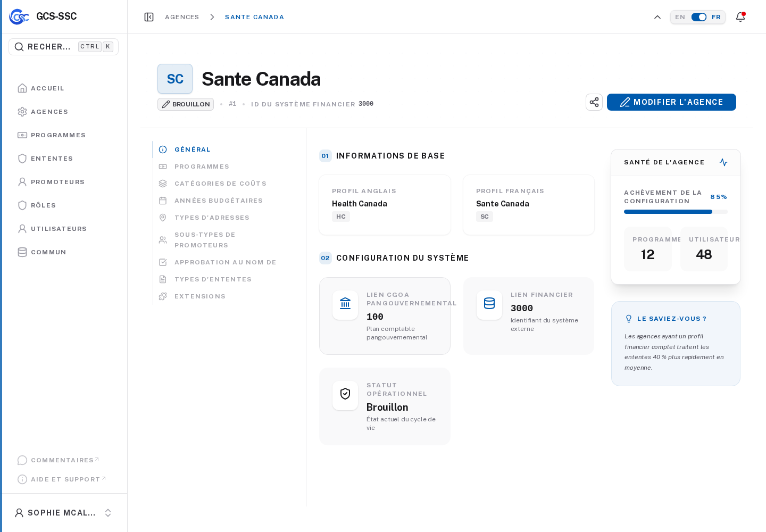766x532 pixels.
Task: Click the Le saviez-vous tip heading
Action: [672, 319]
